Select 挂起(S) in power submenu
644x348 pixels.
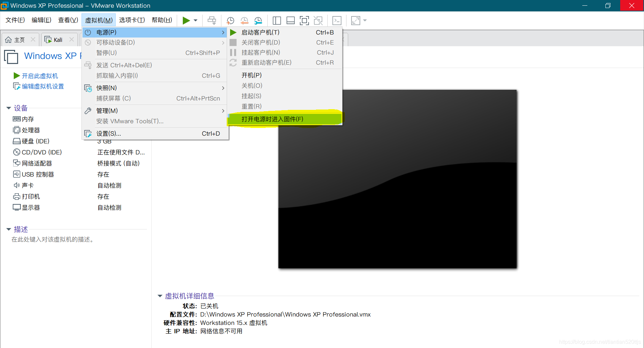285,96
